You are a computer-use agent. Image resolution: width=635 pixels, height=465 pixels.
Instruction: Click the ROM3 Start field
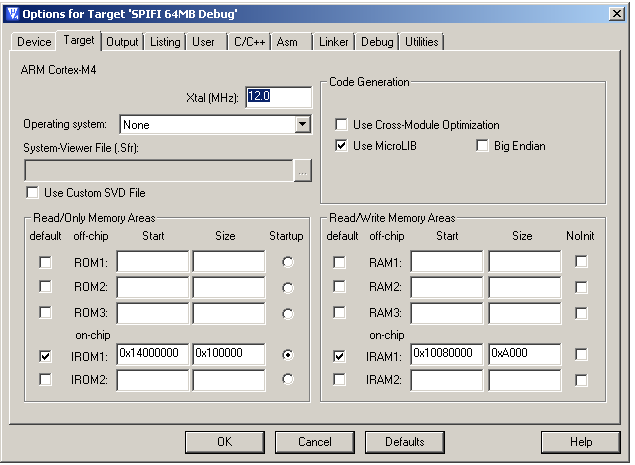(x=153, y=313)
